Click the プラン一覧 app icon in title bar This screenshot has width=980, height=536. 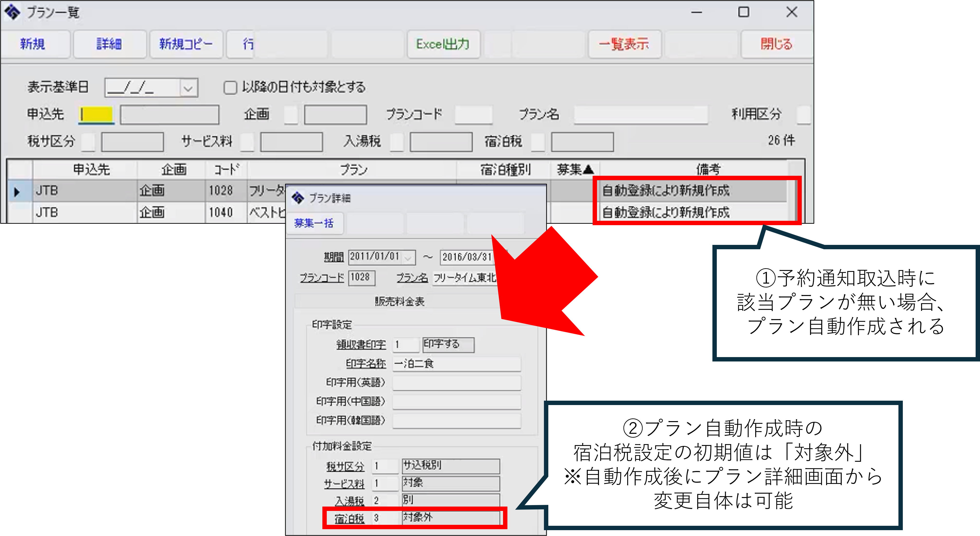pos(12,12)
